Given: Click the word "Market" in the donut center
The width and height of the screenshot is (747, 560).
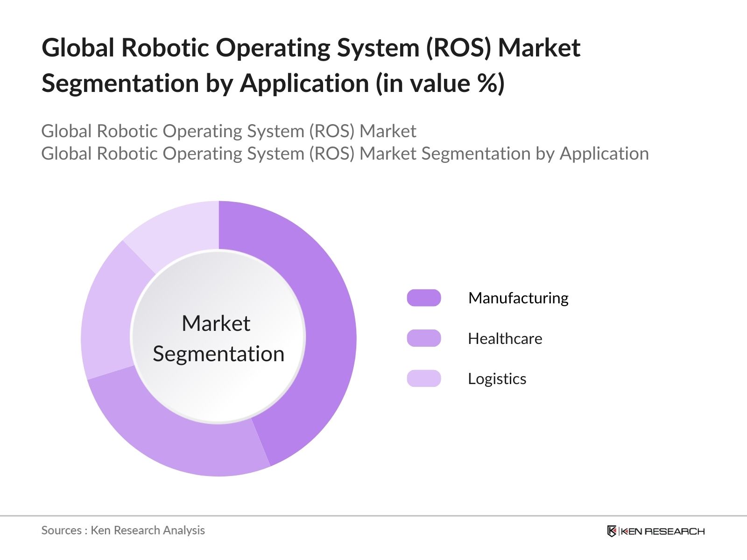Looking at the screenshot, I should [216, 323].
